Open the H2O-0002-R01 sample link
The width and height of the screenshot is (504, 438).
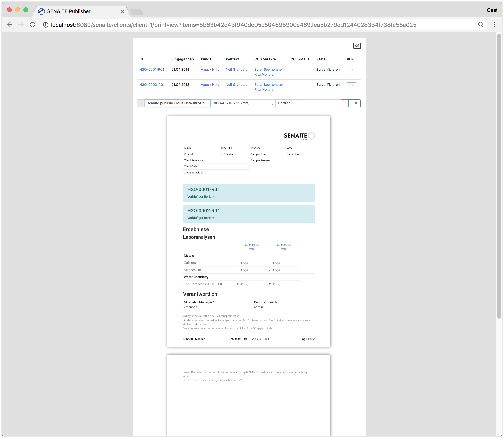[x=152, y=85]
